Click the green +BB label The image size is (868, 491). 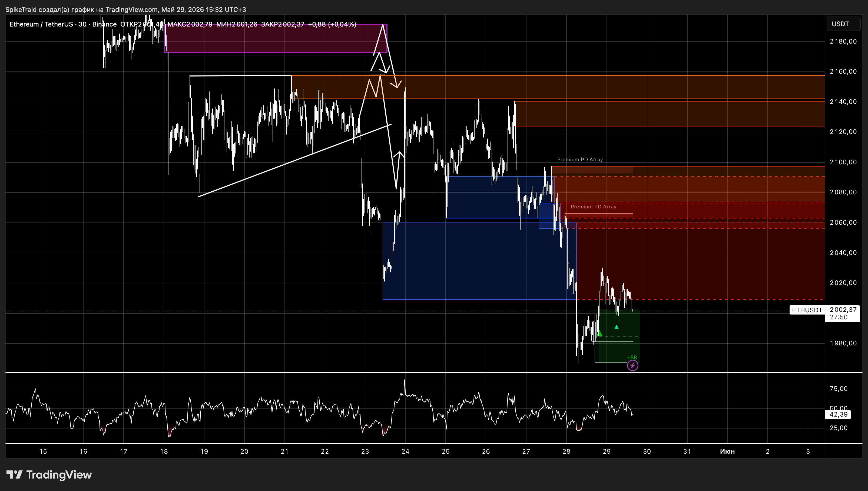pyautogui.click(x=632, y=358)
